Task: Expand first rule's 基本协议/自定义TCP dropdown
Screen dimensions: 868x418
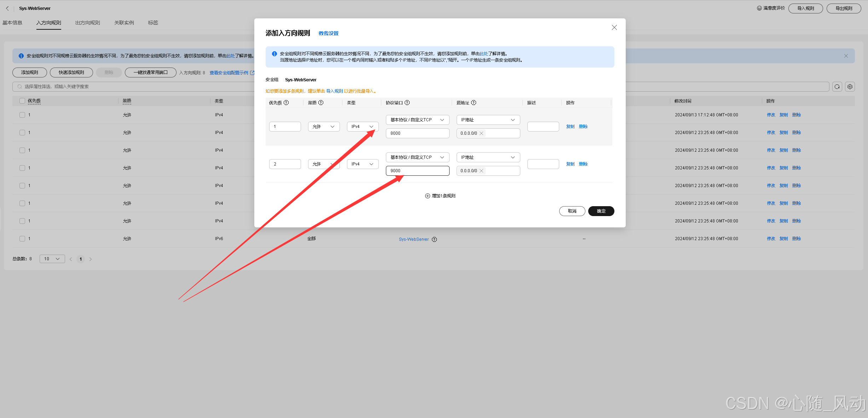Action: [x=417, y=120]
